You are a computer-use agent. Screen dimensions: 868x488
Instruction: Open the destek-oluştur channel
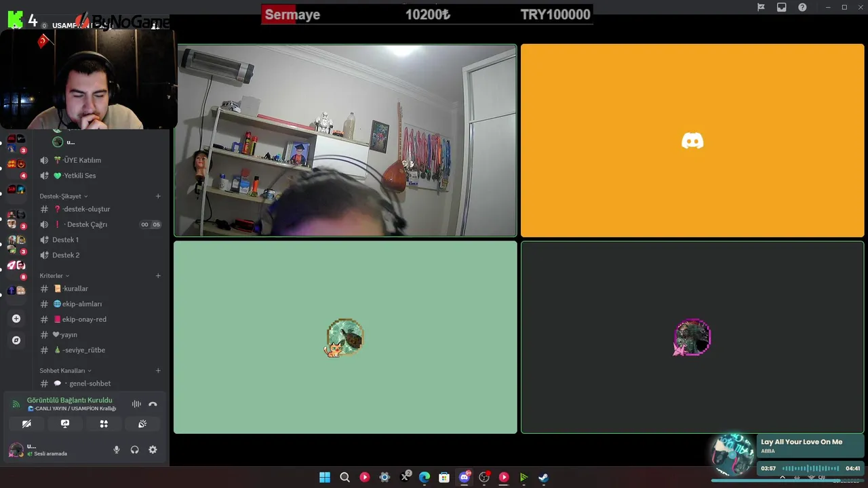coord(100,209)
